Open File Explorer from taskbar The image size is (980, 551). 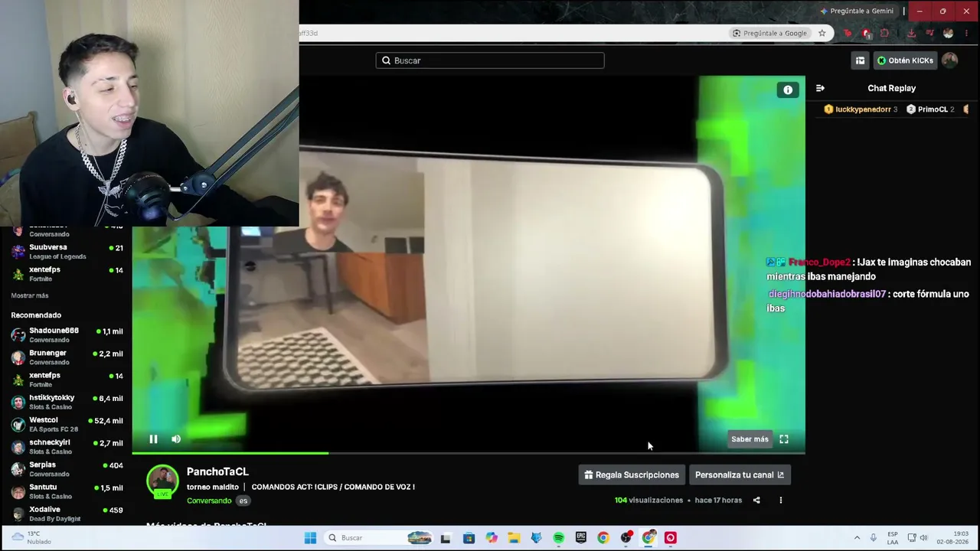(514, 538)
